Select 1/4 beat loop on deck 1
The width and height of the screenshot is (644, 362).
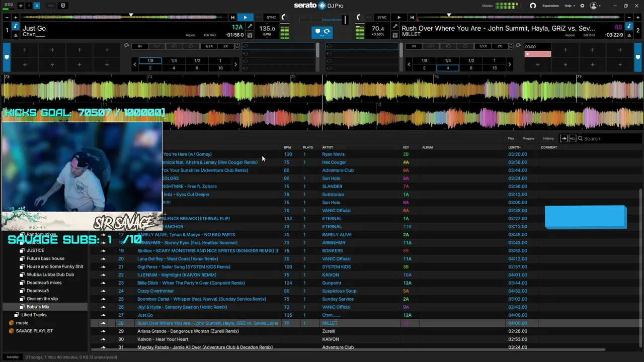[174, 61]
